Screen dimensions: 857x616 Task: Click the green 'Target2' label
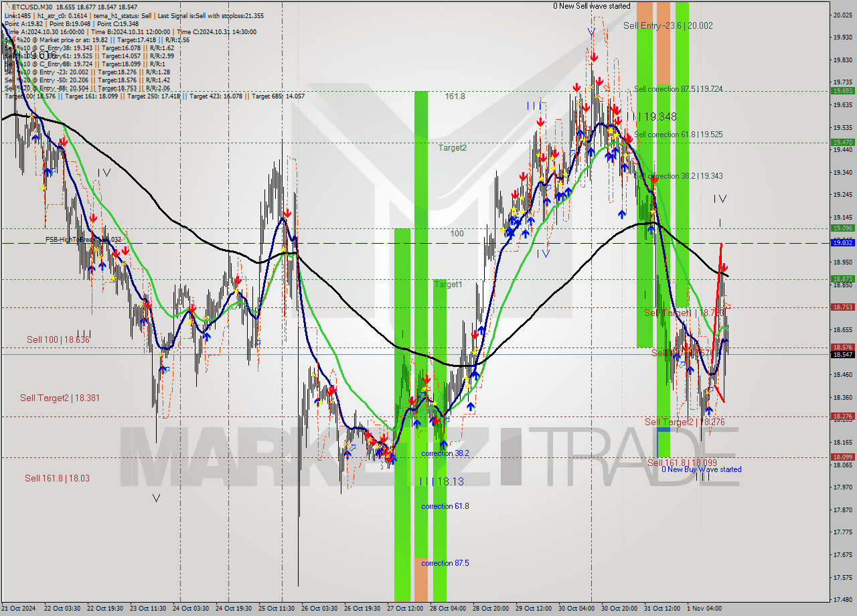tap(453, 147)
